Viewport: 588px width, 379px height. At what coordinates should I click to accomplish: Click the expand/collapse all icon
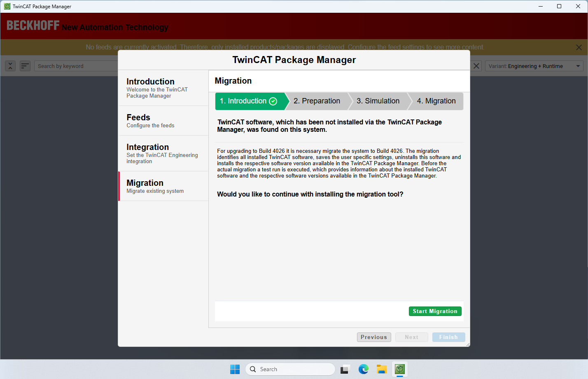pos(10,66)
